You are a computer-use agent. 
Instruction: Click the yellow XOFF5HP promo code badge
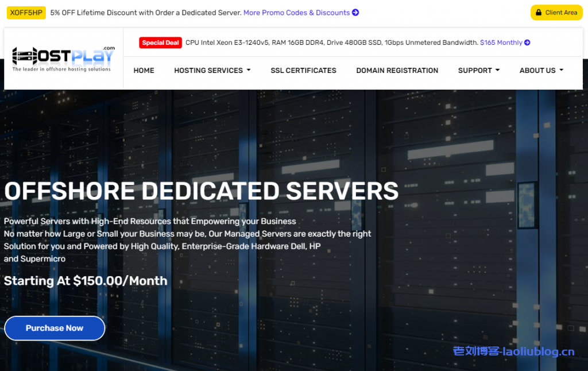[x=26, y=13]
